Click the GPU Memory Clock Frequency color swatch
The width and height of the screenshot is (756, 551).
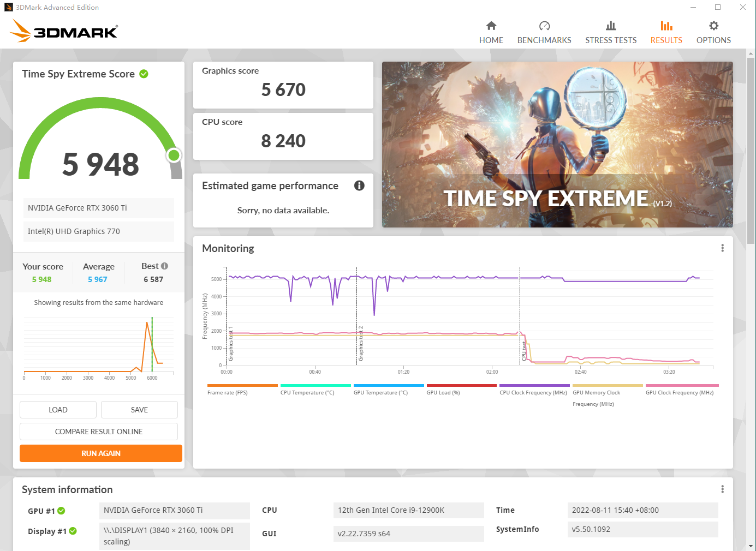[x=608, y=384]
